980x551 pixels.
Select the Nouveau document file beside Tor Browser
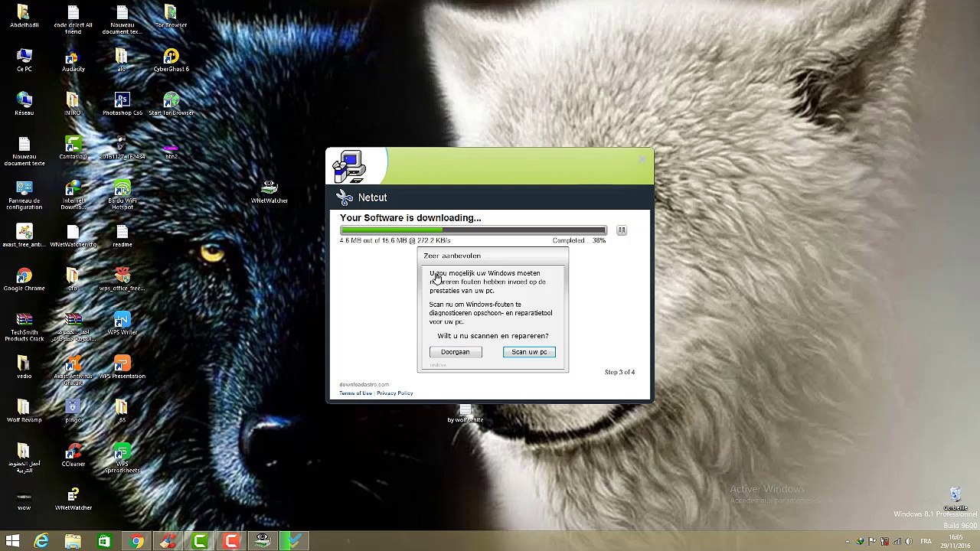coord(122,20)
